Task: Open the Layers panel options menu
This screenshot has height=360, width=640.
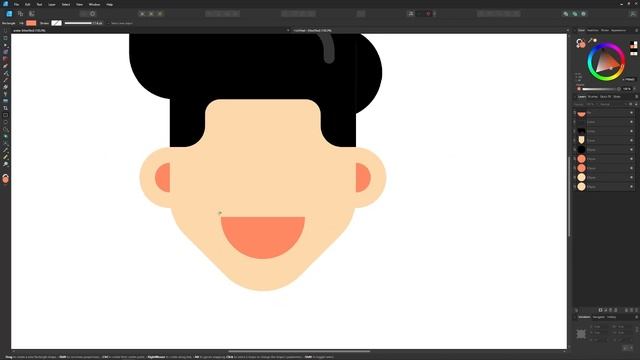Action: tap(636, 97)
